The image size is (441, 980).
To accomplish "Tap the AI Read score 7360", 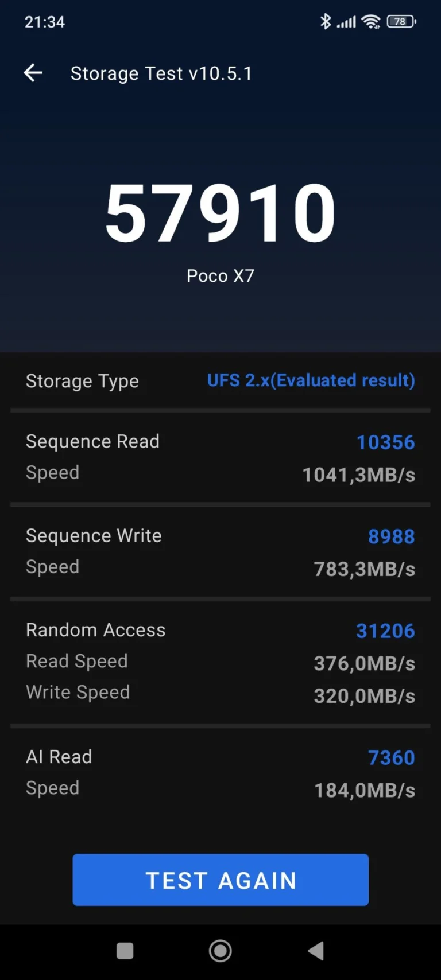I will pos(391,757).
